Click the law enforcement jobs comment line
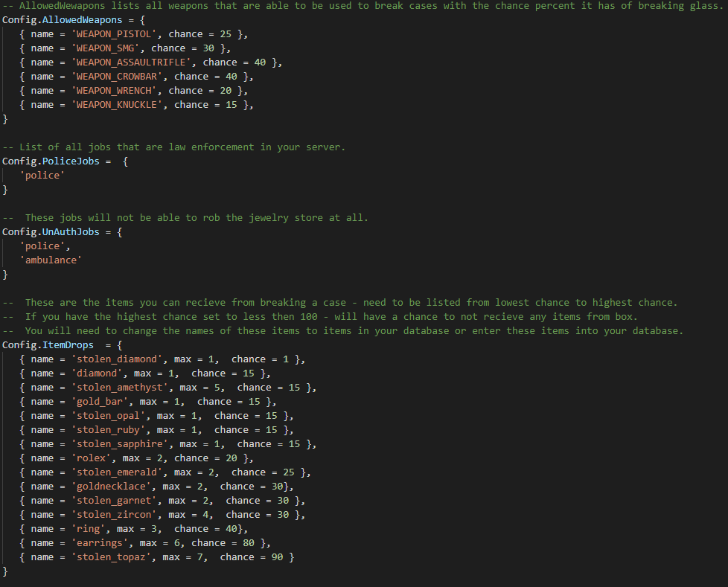The height and width of the screenshot is (587, 728). pyautogui.click(x=174, y=147)
